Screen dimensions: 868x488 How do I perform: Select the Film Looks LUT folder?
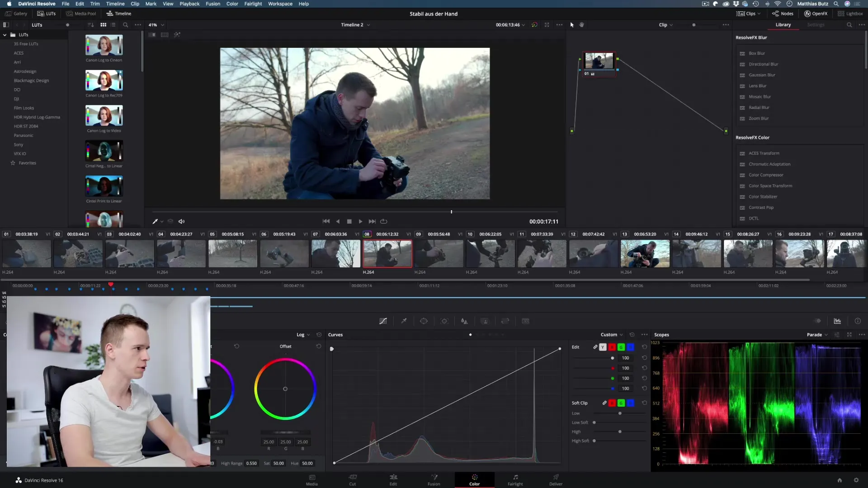pyautogui.click(x=24, y=108)
